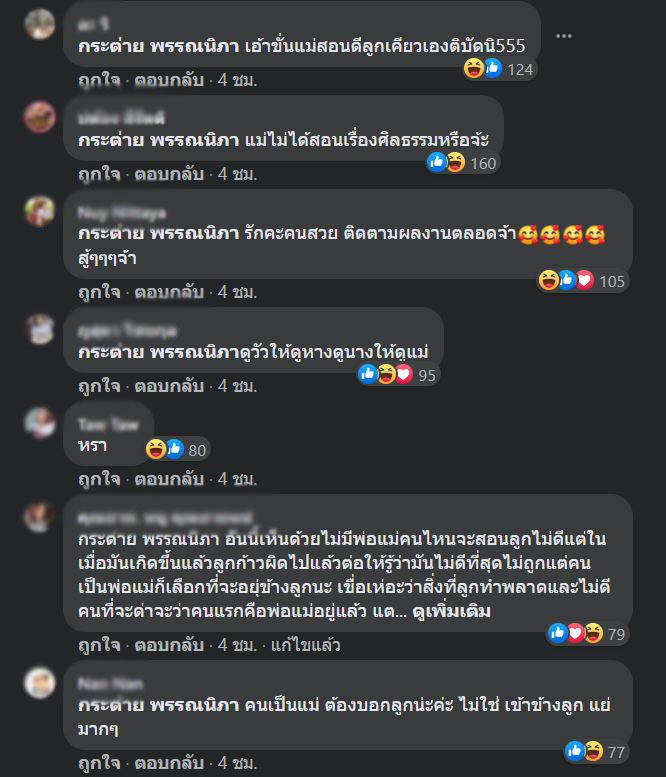This screenshot has width=666, height=777.
Task: Click ตอบกลับ under the ศิลธรรม comment
Action: (169, 174)
